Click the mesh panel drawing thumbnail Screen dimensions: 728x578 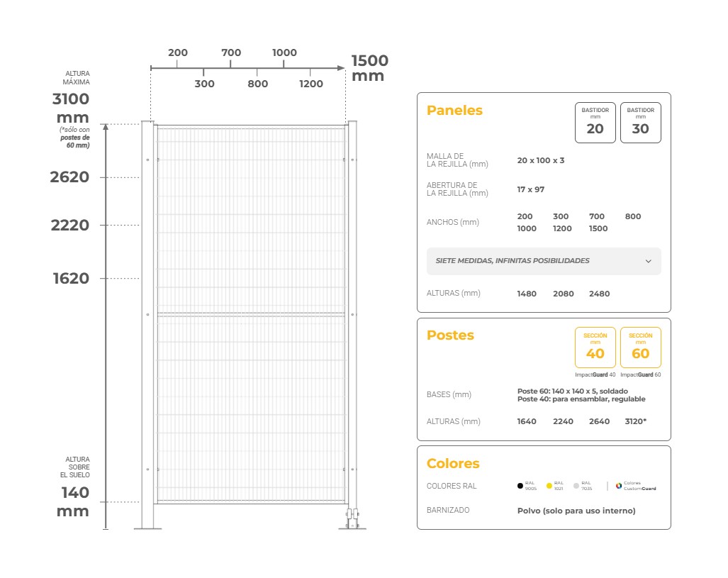pyautogui.click(x=250, y=316)
